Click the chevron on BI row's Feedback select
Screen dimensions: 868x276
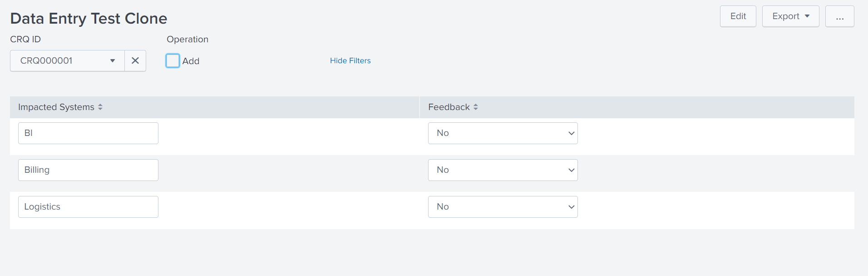tap(571, 133)
